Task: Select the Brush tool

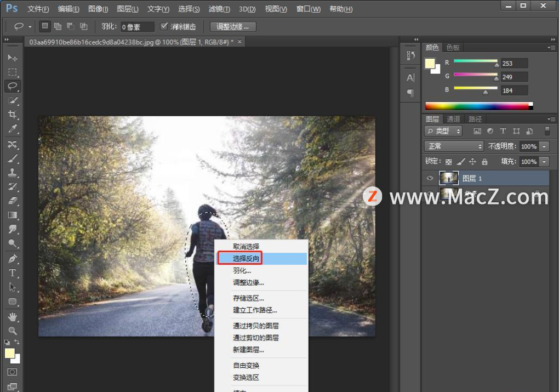Action: (x=13, y=159)
